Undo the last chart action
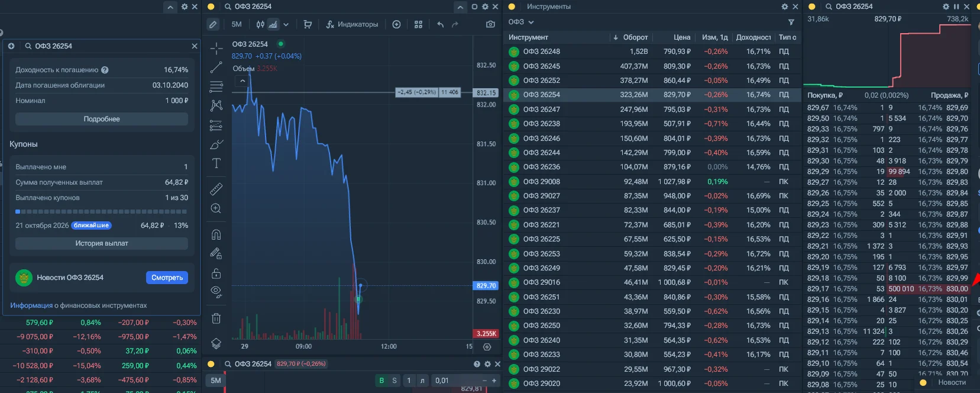The width and height of the screenshot is (980, 393). (440, 24)
